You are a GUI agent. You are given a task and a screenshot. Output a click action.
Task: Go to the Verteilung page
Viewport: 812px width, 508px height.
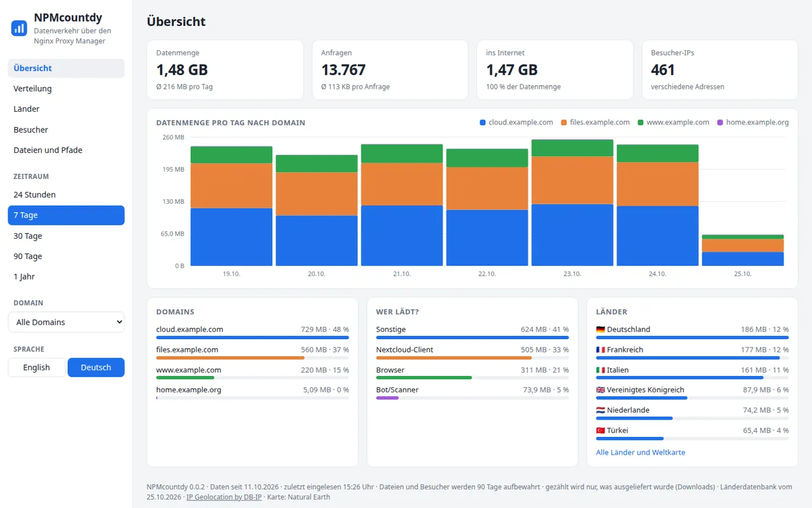coord(66,89)
